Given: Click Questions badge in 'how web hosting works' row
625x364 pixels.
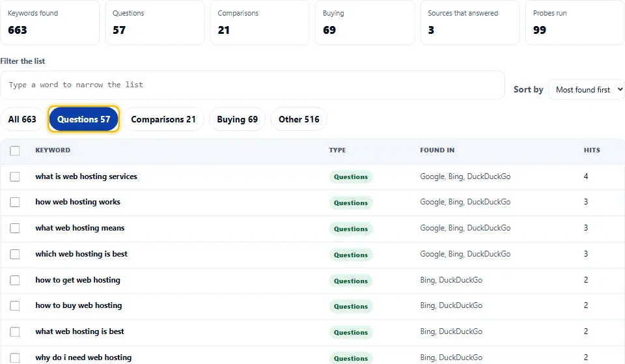Looking at the screenshot, I should (x=351, y=203).
